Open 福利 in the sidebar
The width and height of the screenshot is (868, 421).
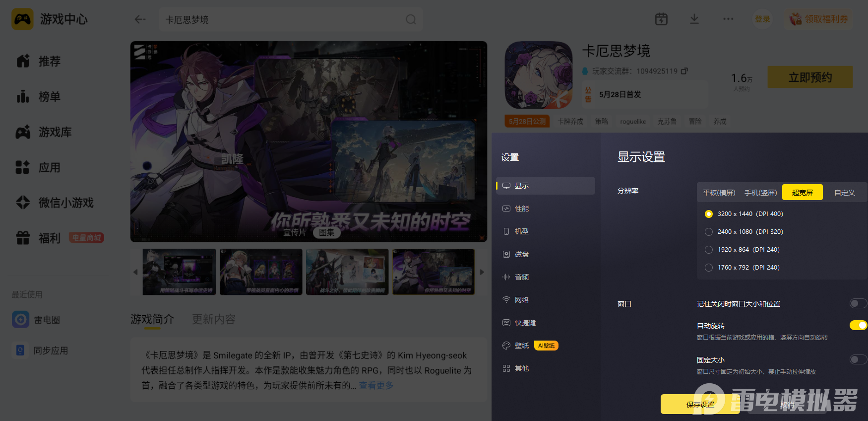click(x=38, y=238)
